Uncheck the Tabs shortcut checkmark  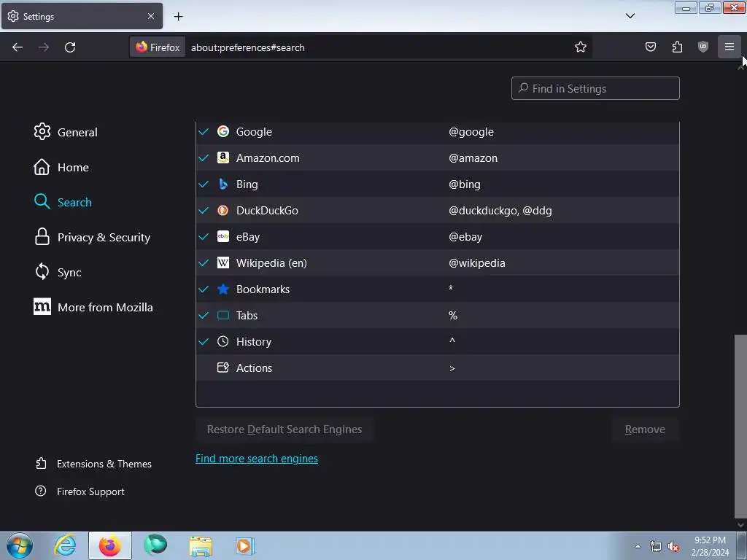204,315
